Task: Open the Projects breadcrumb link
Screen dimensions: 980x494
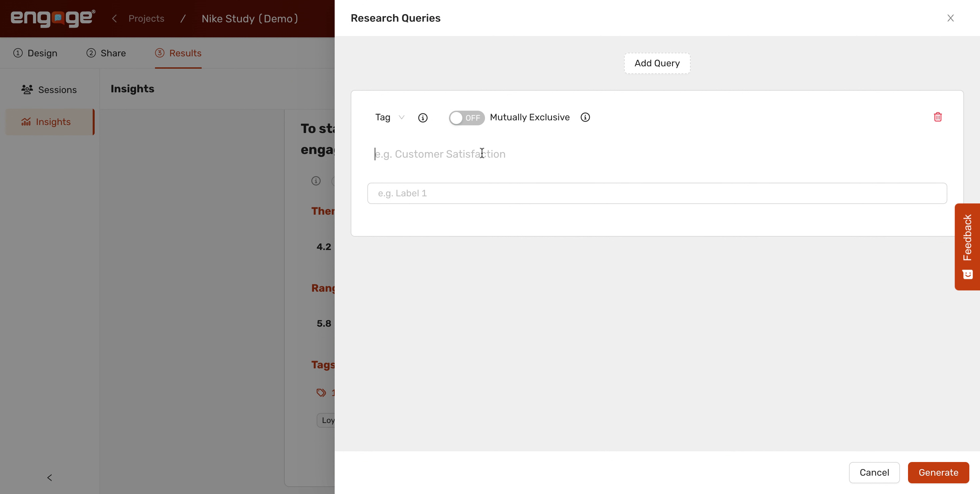Action: [x=146, y=18]
